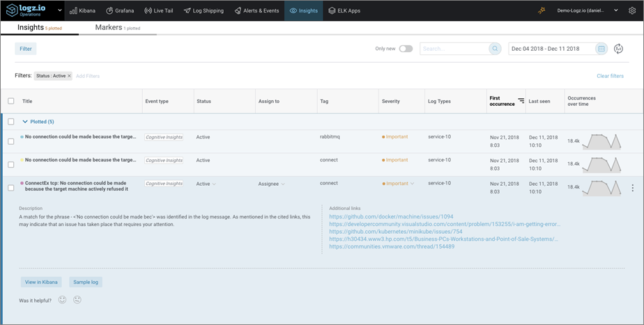
Task: Click the rabbitmq row occurrences sparkline
Action: pyautogui.click(x=601, y=141)
